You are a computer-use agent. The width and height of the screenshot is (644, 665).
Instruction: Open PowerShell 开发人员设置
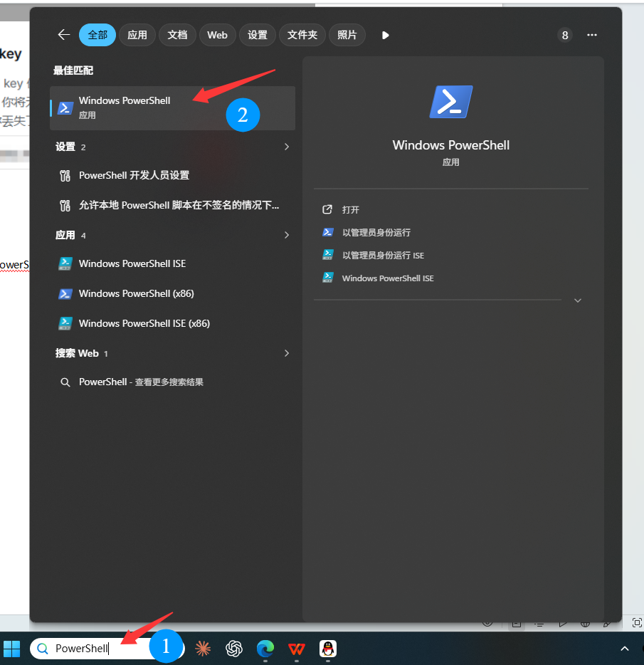[172, 175]
